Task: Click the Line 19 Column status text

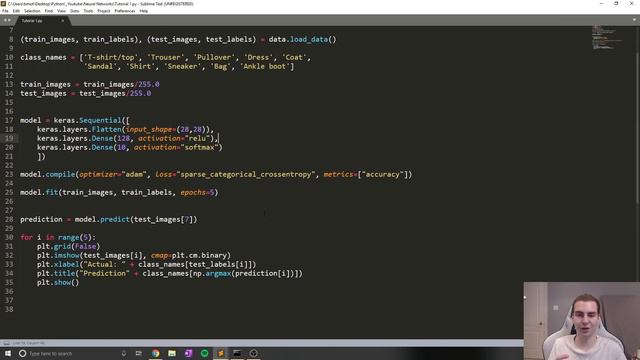Action: 29,343
